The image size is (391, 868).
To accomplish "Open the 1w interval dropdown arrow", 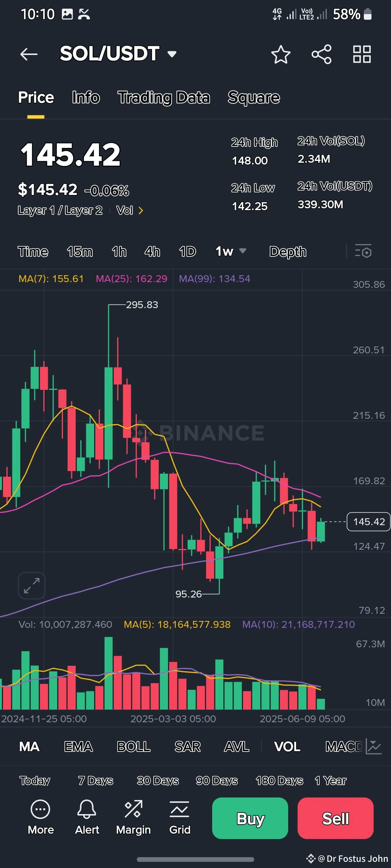I will pos(243,251).
